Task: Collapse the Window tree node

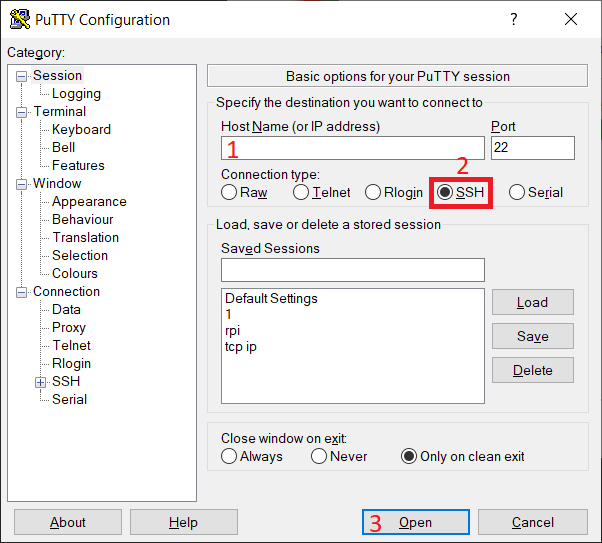Action: (22, 184)
